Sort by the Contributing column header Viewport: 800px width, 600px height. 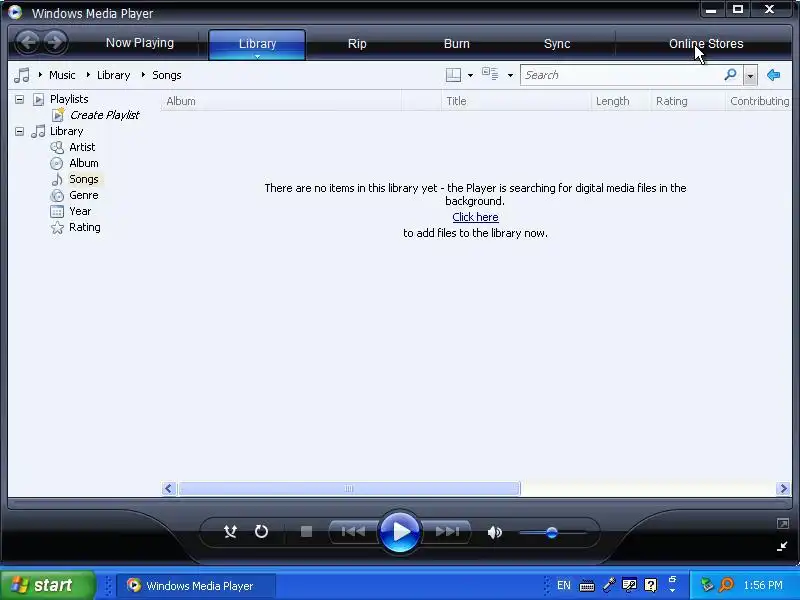[x=759, y=101]
